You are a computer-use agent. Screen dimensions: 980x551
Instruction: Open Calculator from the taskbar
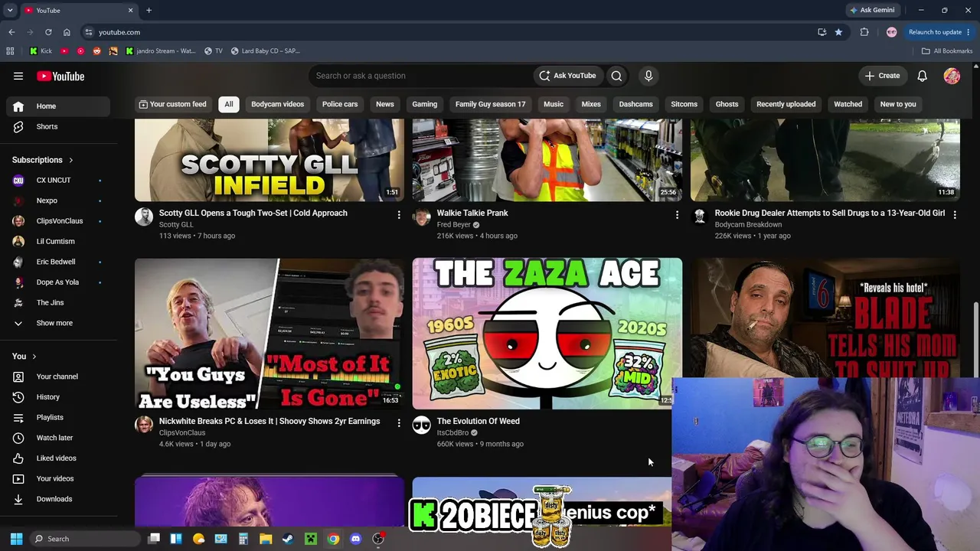(243, 539)
